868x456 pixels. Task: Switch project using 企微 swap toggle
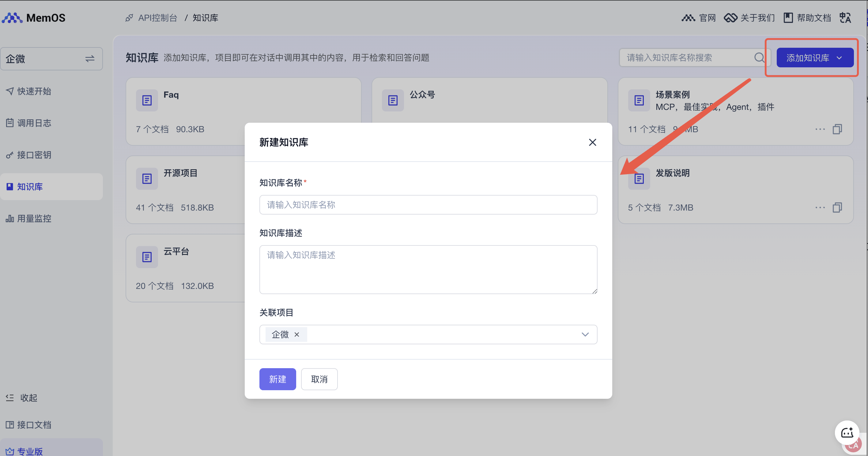[x=90, y=59]
